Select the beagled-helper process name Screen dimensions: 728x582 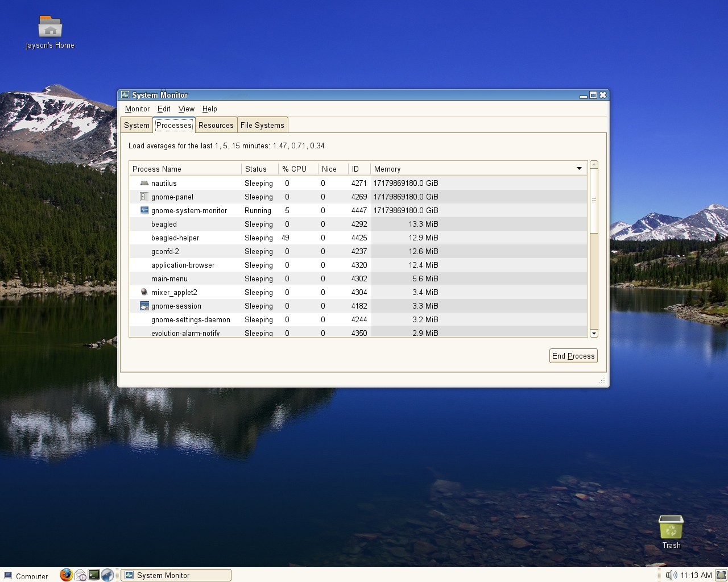pos(175,238)
